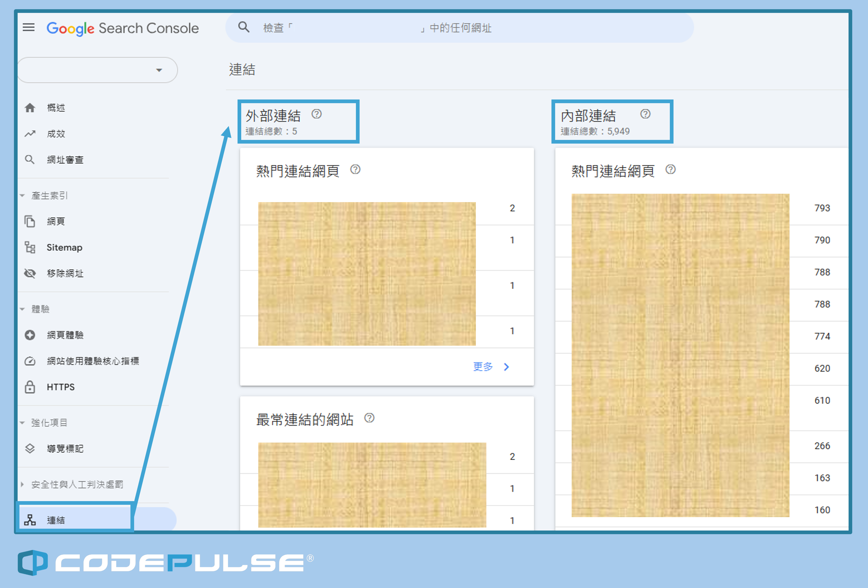Click the magnifier icon beside 網址審查
Viewport: 868px width, 588px height.
[30, 160]
